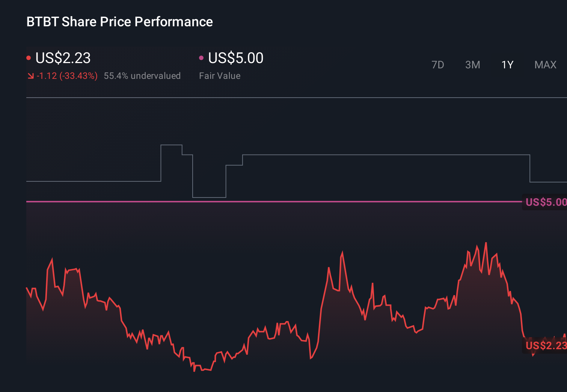Click the US$5.00 fair value header

pyautogui.click(x=235, y=58)
